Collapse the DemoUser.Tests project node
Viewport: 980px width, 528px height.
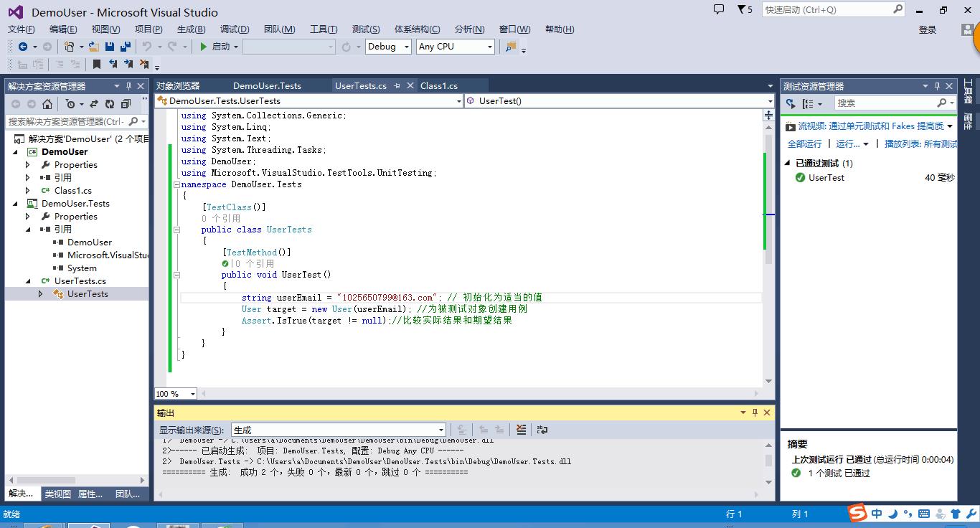(15, 204)
